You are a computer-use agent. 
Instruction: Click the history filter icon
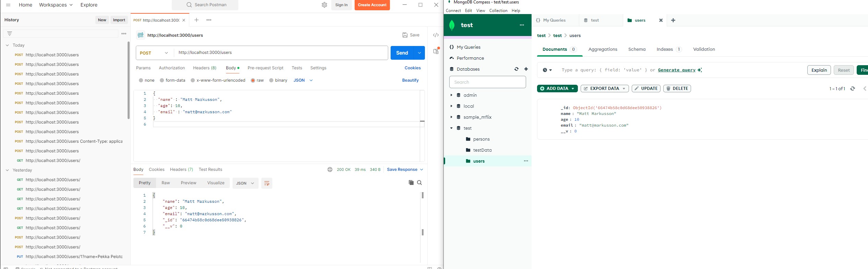10,34
